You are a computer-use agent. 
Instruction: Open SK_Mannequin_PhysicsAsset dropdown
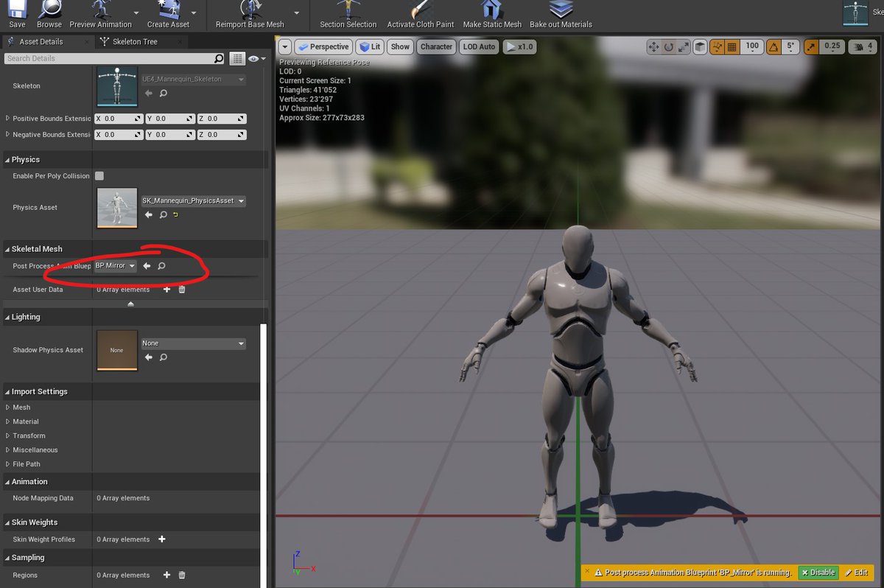tap(193, 200)
